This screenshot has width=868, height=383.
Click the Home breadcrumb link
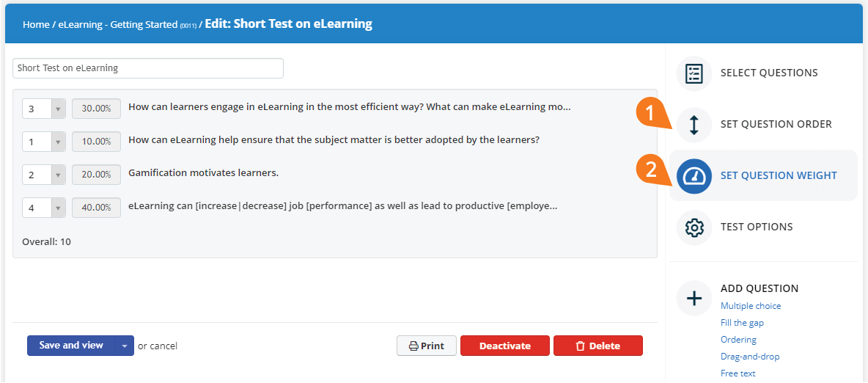[x=36, y=25]
